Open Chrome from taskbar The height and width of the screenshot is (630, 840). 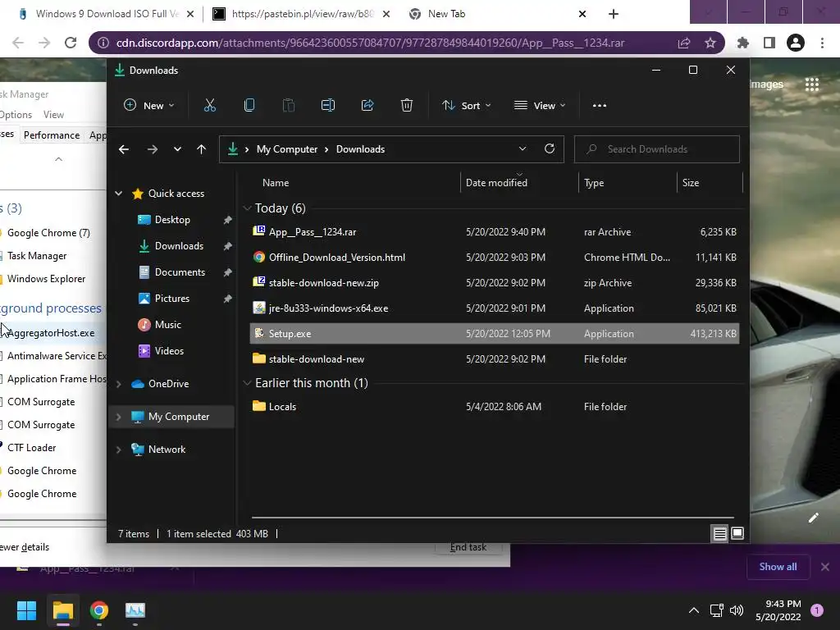pyautogui.click(x=99, y=610)
